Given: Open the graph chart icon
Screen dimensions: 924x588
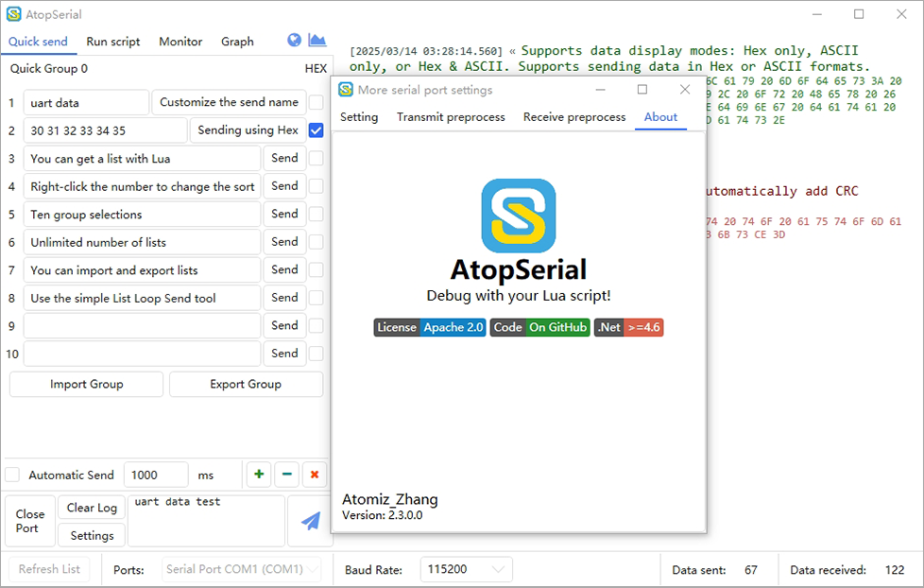Looking at the screenshot, I should 317,40.
